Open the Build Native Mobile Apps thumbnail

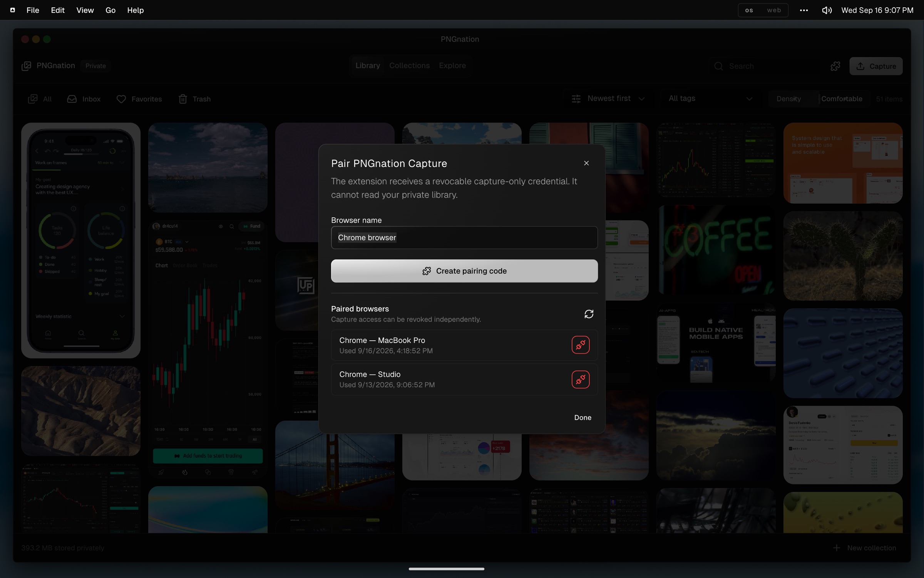point(716,343)
